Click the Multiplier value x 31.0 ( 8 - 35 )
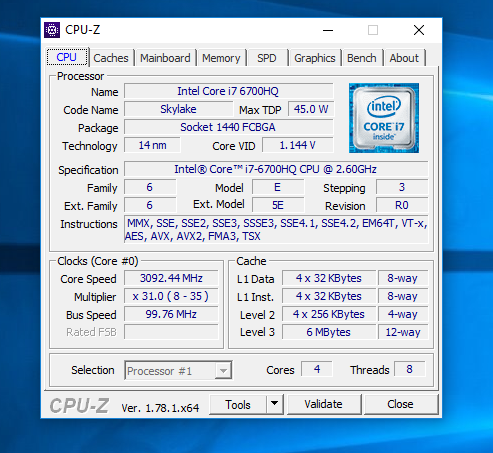493x453 pixels. coord(171,296)
